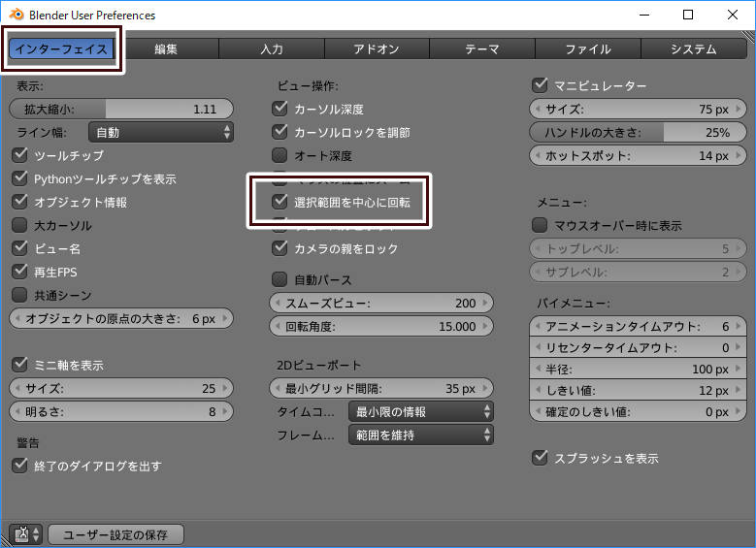This screenshot has width=756, height=548.
Task: Increase オブジェクトの原点の大きさ with right arrow
Action: [225, 318]
